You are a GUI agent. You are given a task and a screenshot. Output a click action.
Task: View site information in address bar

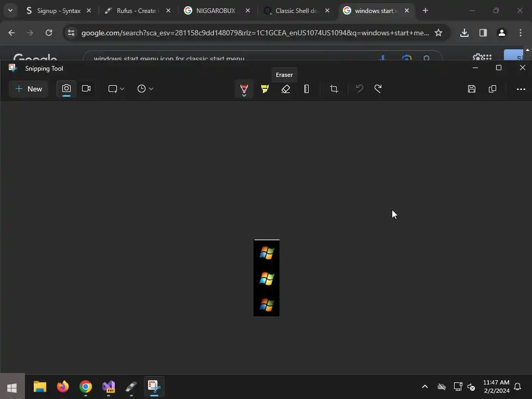coord(71,33)
